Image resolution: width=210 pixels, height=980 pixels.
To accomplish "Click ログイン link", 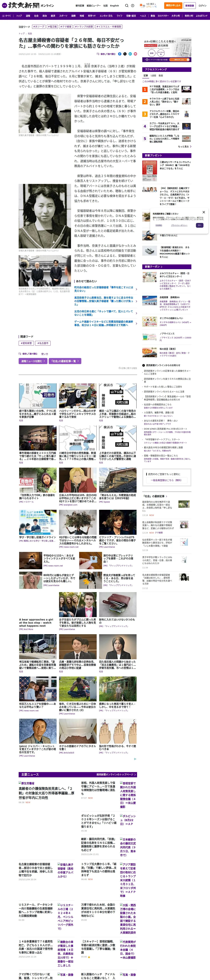I will pyautogui.click(x=202, y=6).
